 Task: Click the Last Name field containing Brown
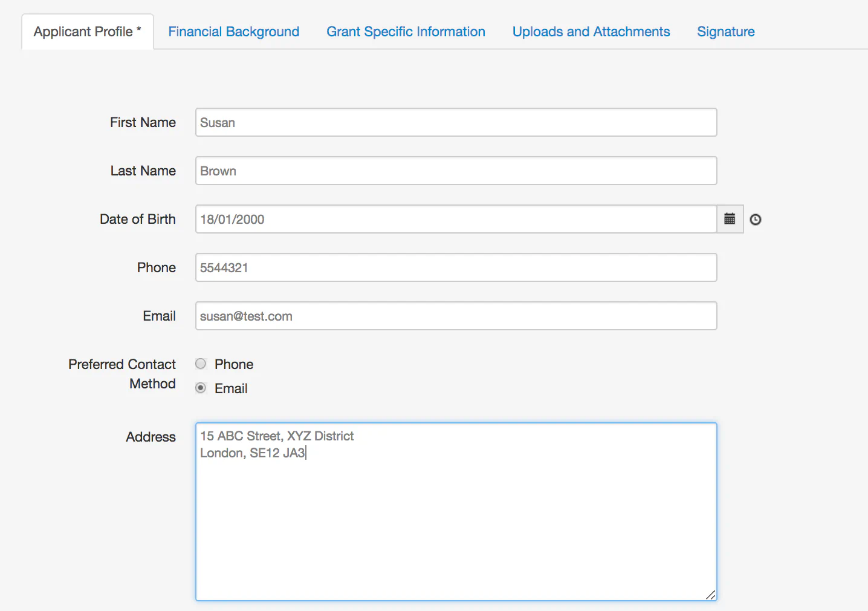[x=456, y=171]
